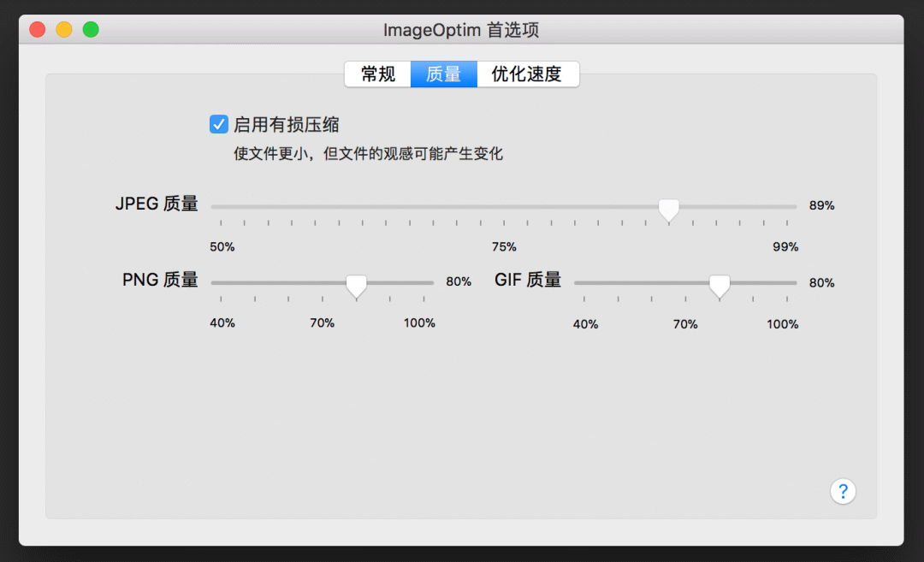
Task: Click the 100% mark under PNG slider
Action: click(x=419, y=322)
